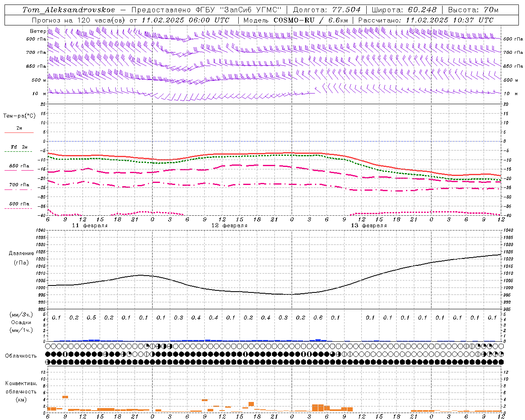
Task: Click the Ветер panel label
Action: point(38,31)
